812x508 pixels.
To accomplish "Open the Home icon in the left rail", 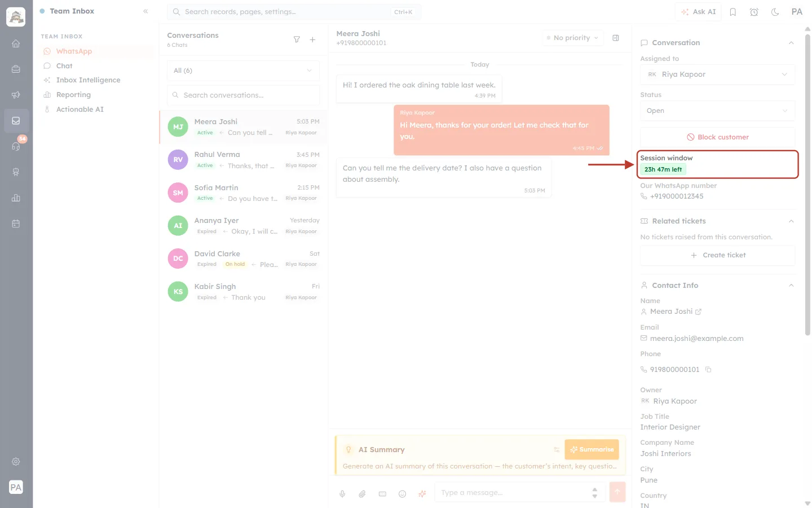I will 16,43.
